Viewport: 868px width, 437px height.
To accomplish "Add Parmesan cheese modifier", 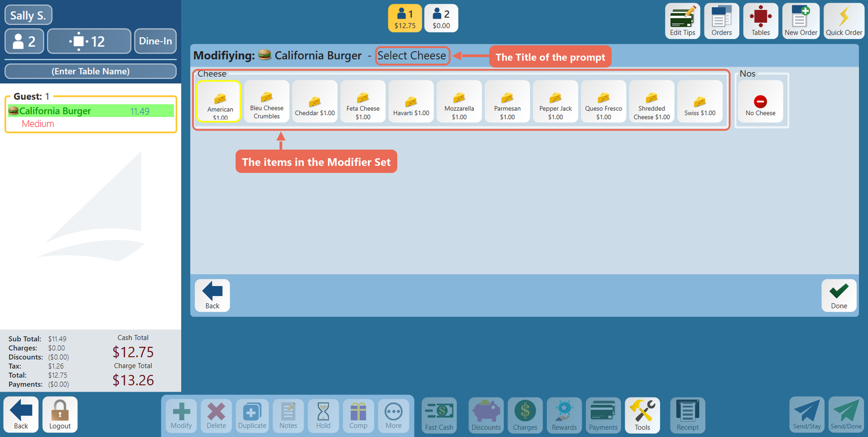I will 507,102.
